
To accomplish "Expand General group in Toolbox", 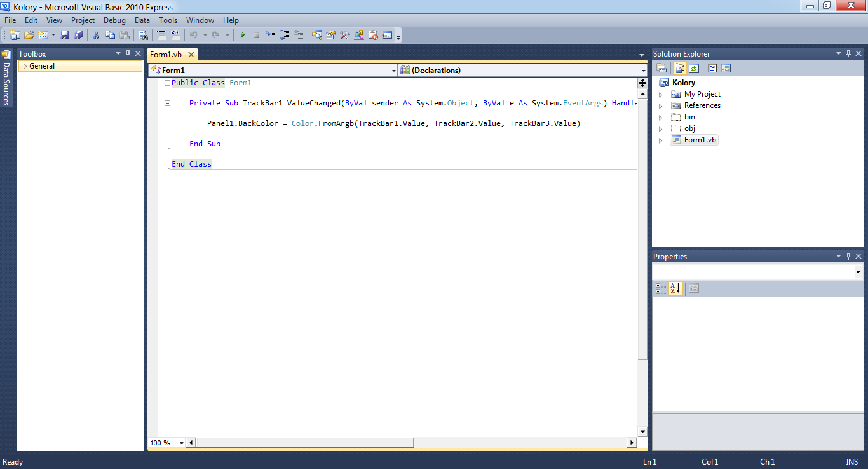I will tap(25, 66).
